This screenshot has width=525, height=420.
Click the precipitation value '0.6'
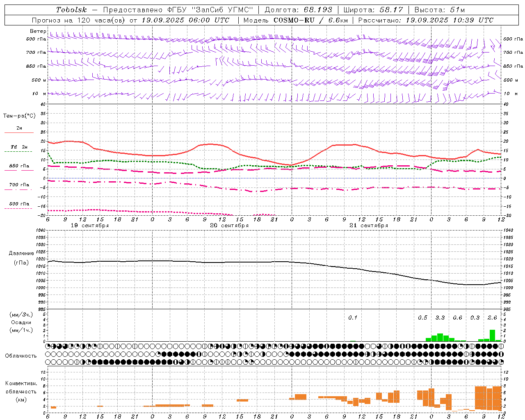pyautogui.click(x=457, y=317)
